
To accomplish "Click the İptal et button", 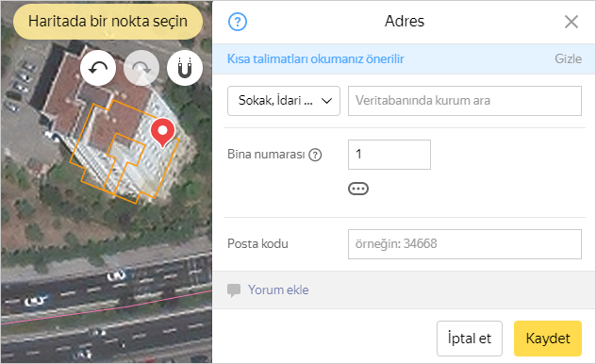I will tap(470, 339).
